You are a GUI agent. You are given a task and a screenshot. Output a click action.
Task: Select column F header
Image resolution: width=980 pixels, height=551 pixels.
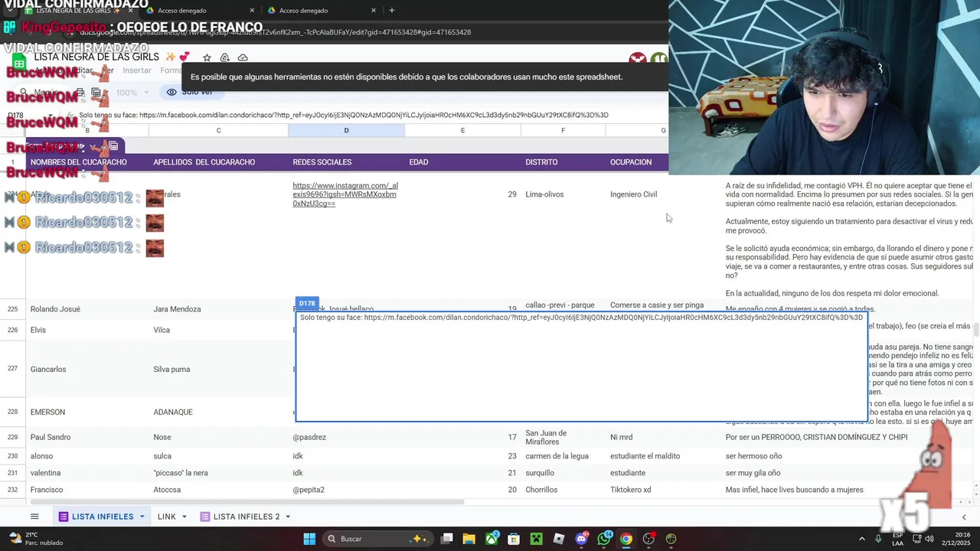563,131
